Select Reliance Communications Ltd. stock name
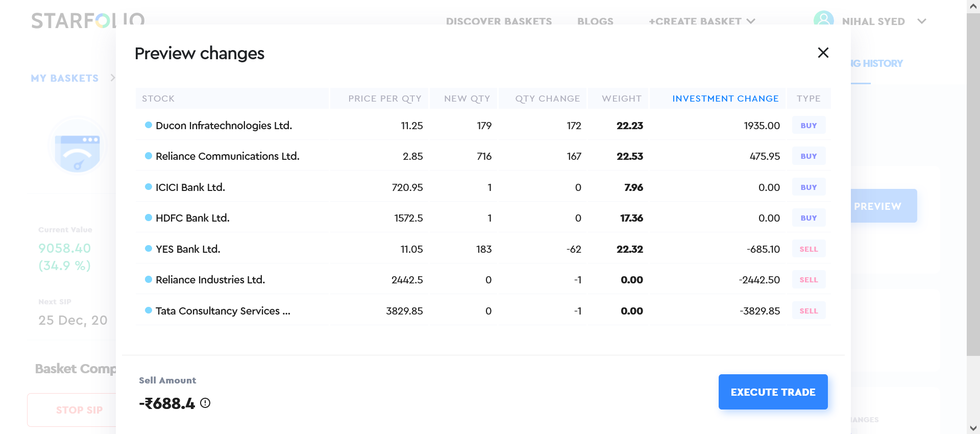 227,156
